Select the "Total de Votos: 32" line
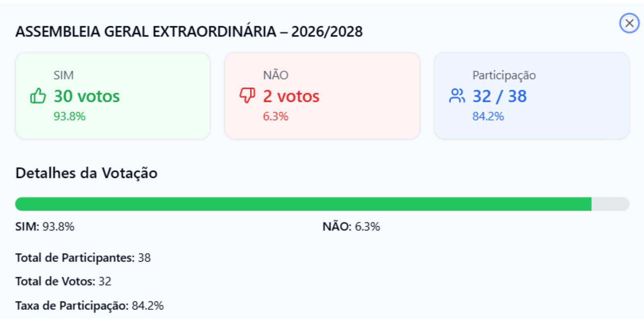The image size is (644, 322). pos(63,281)
